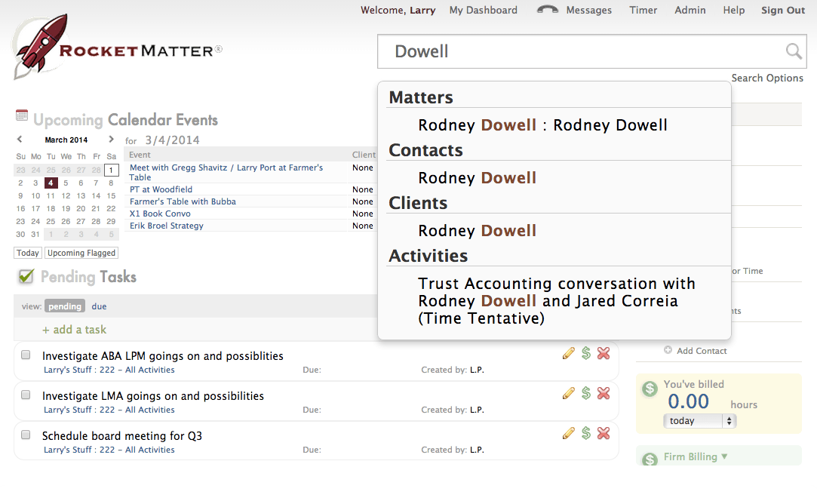
Task: Click the phone icon beside Messages
Action: point(548,10)
